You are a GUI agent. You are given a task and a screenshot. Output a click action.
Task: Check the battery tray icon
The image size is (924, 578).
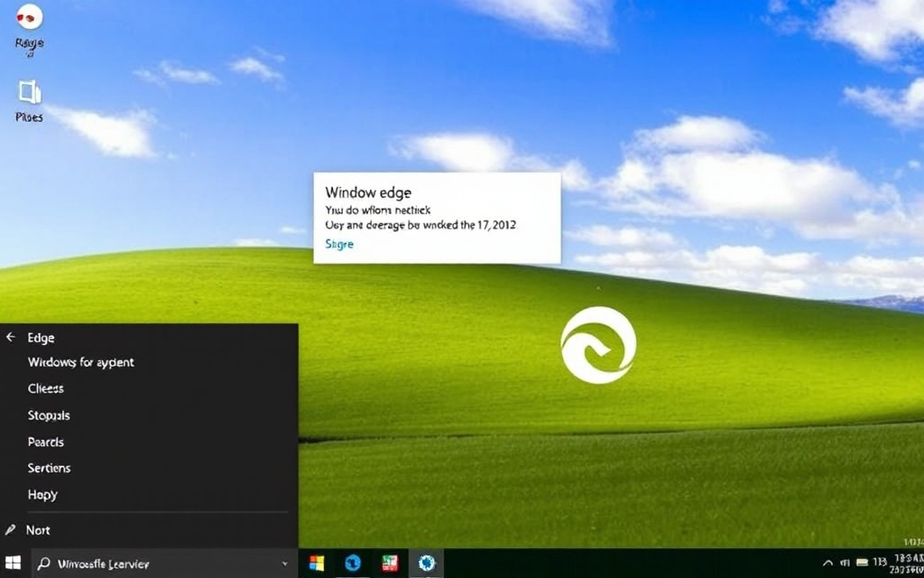pyautogui.click(x=862, y=563)
